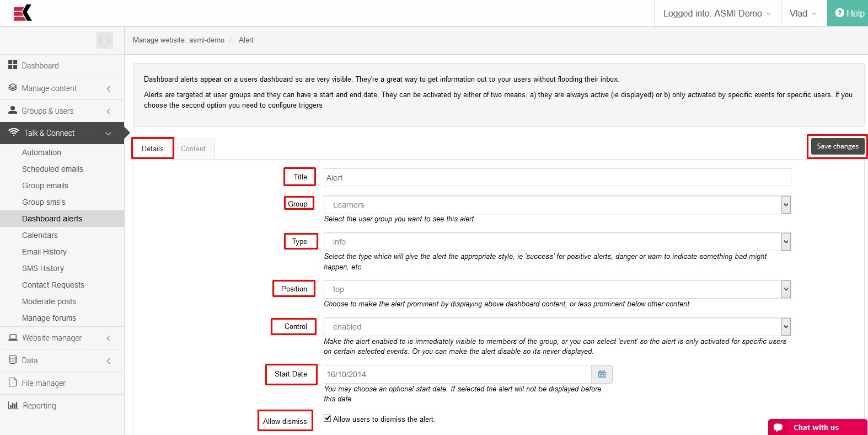Open the Position dropdown showing top
The height and width of the screenshot is (435, 868).
point(557,289)
